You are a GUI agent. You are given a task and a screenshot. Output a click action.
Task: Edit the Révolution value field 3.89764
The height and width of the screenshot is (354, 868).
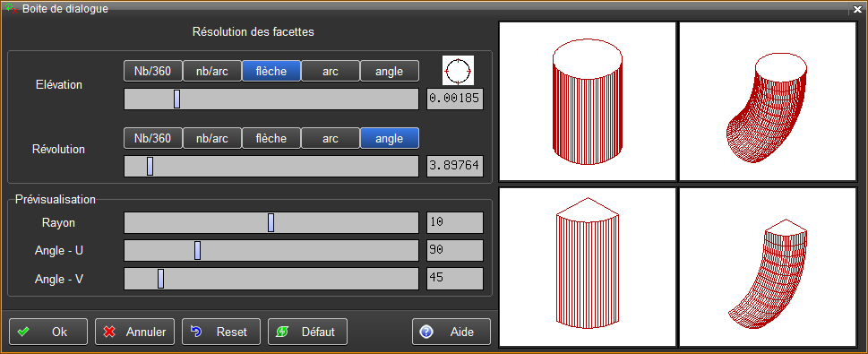(455, 166)
